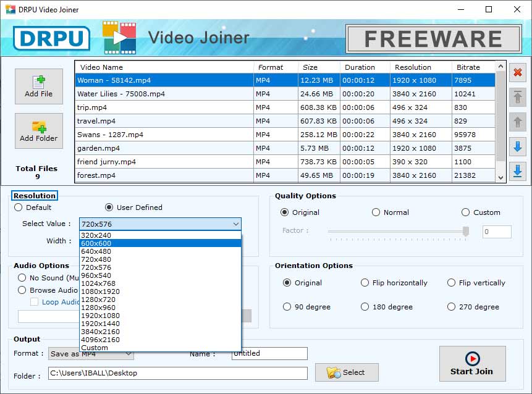Toggle the Loop Audio checkbox

click(x=34, y=302)
